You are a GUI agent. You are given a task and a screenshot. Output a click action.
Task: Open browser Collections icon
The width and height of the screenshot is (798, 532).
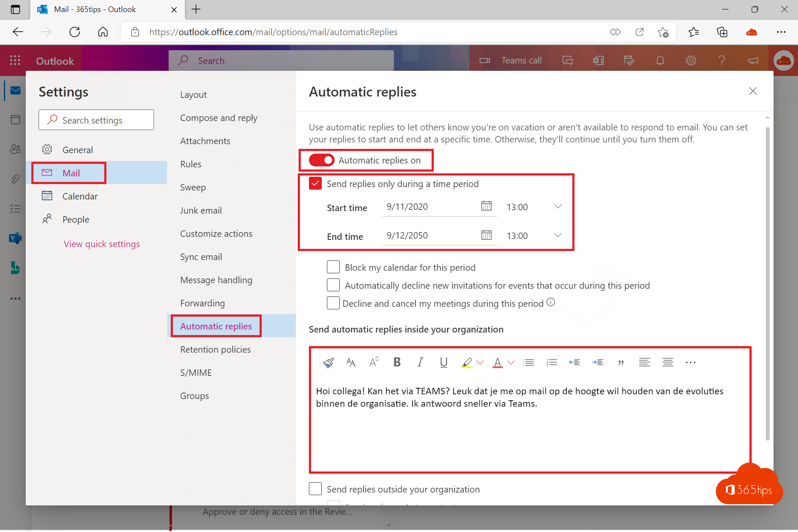[722, 32]
